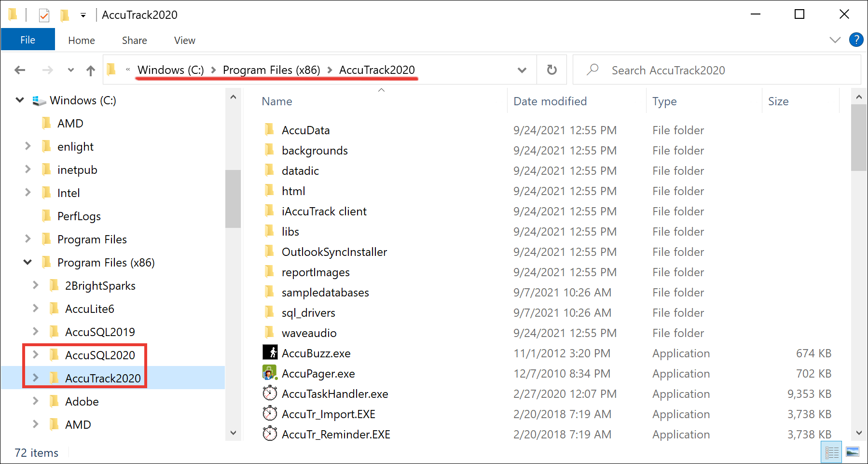Screen dimensions: 868x464
Task: Click the navigation pane scrollbar thumb
Action: point(233,198)
